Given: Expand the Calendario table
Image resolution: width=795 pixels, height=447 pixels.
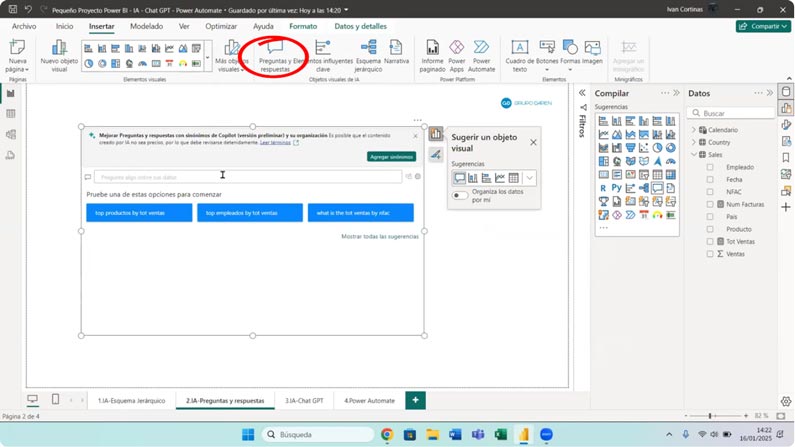Looking at the screenshot, I should 694,130.
